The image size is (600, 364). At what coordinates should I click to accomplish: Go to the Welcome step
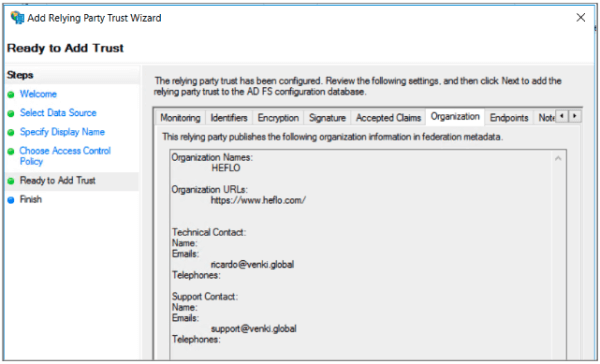[38, 94]
